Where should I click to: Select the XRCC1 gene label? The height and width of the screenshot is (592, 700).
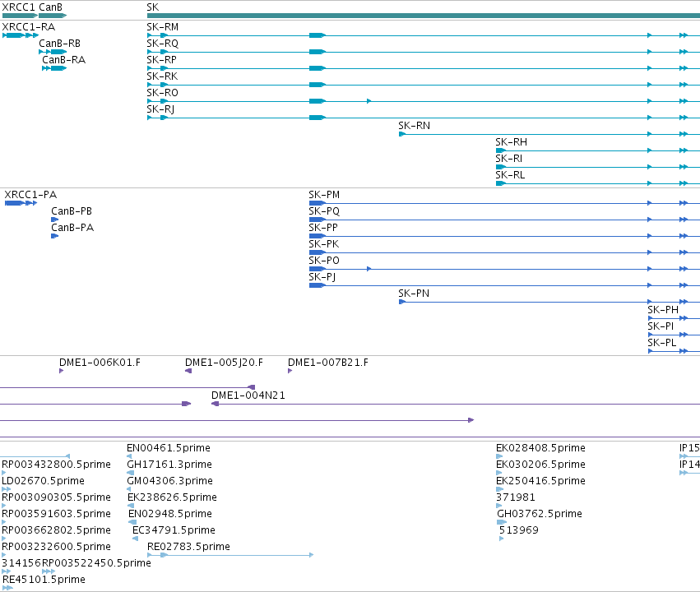pos(19,7)
